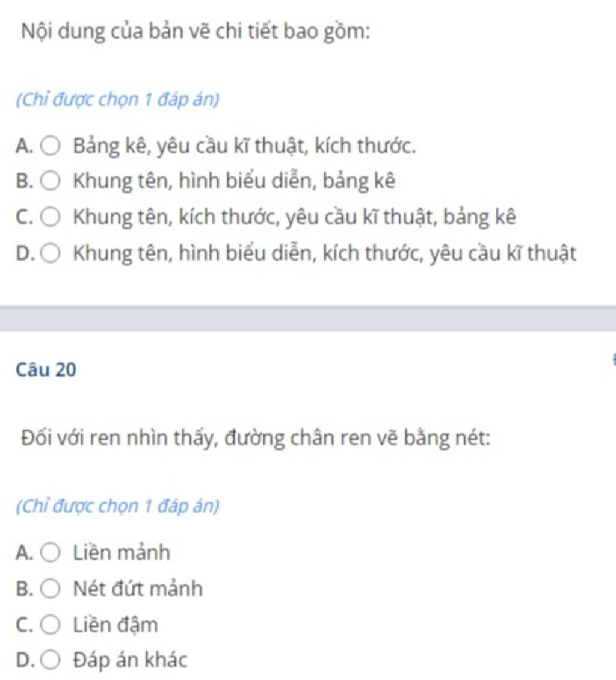Choose the "Nét đứt mảnh" radio button
The image size is (616, 680).
[50, 589]
